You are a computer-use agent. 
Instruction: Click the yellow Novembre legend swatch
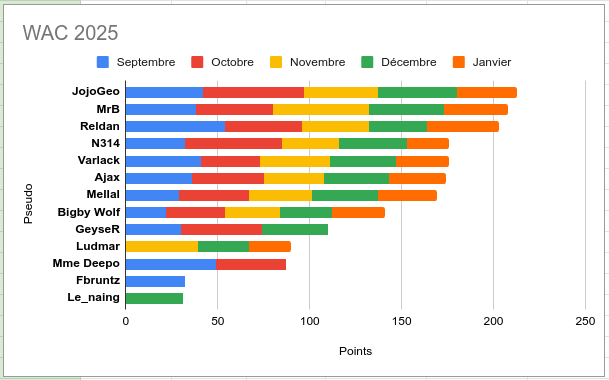[276, 62]
